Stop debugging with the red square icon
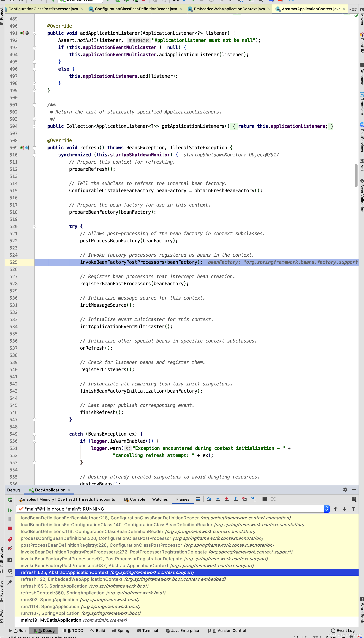The height and width of the screenshot is (638, 364). (x=10, y=528)
